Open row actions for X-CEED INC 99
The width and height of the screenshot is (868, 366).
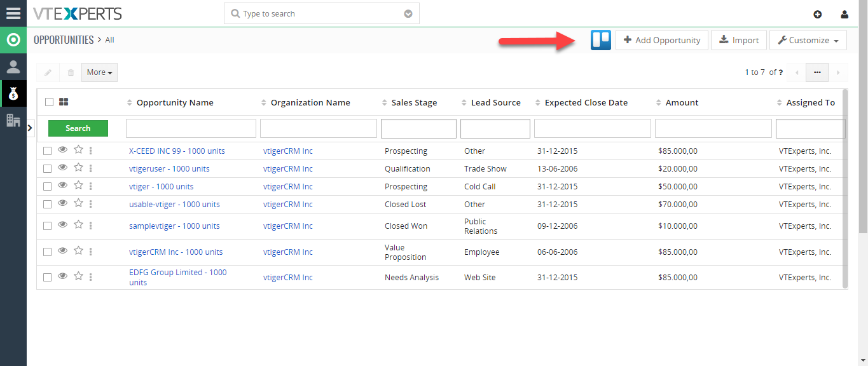click(91, 151)
